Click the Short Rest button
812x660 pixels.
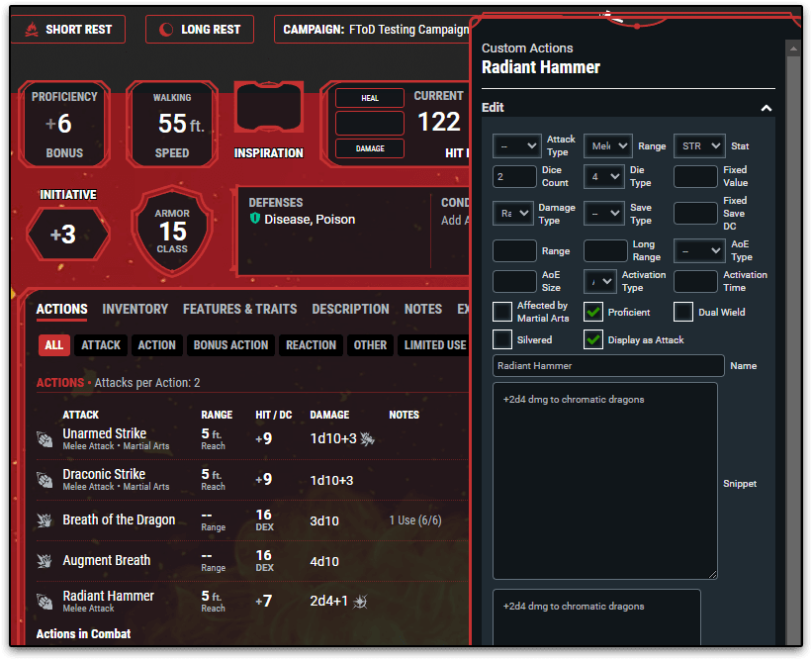[68, 30]
